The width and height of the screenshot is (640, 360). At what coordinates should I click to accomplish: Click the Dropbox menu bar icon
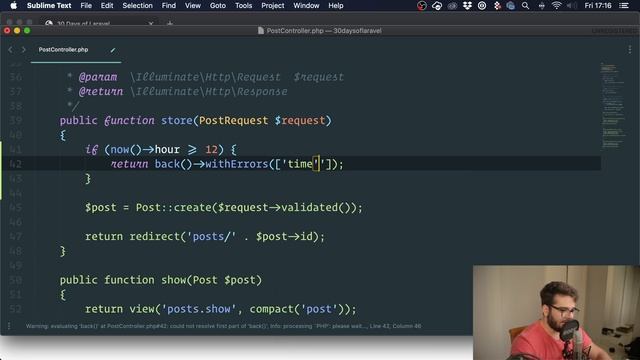click(467, 6)
